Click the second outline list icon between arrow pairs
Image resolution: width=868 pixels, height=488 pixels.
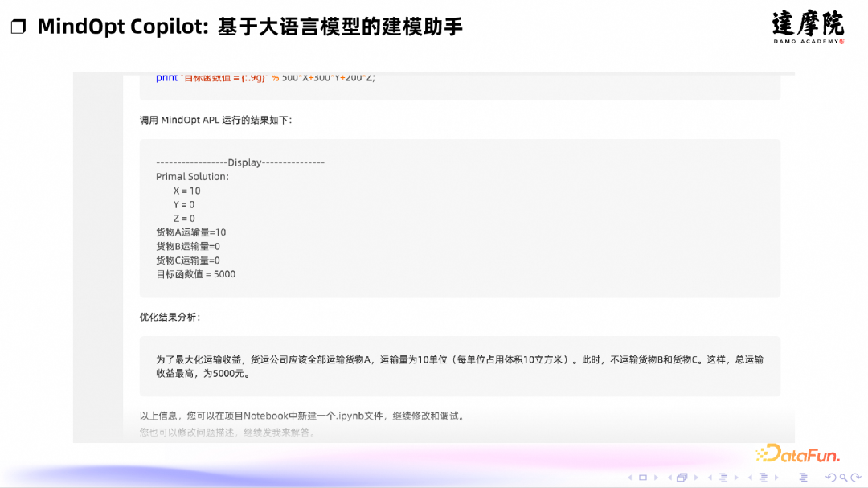coord(764,477)
